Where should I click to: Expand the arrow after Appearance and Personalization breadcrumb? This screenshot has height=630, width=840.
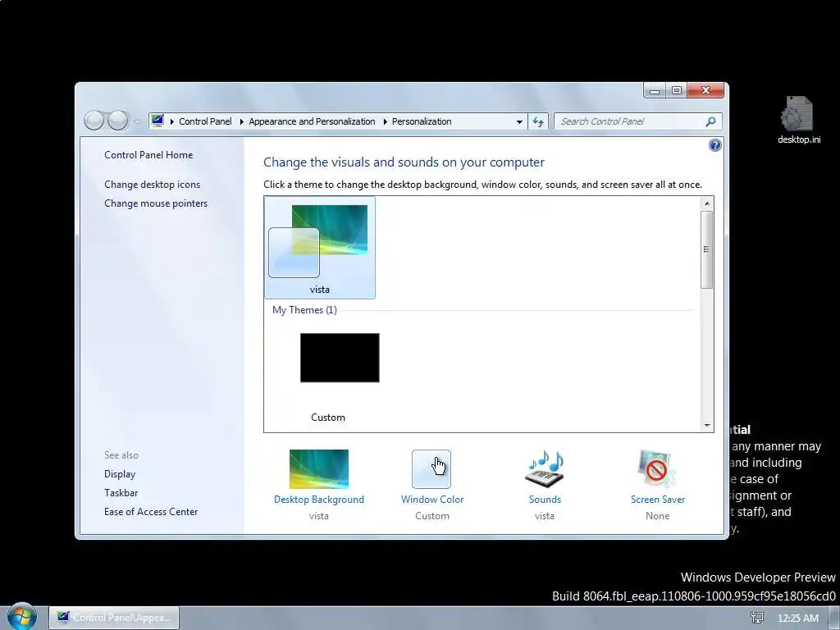(385, 121)
